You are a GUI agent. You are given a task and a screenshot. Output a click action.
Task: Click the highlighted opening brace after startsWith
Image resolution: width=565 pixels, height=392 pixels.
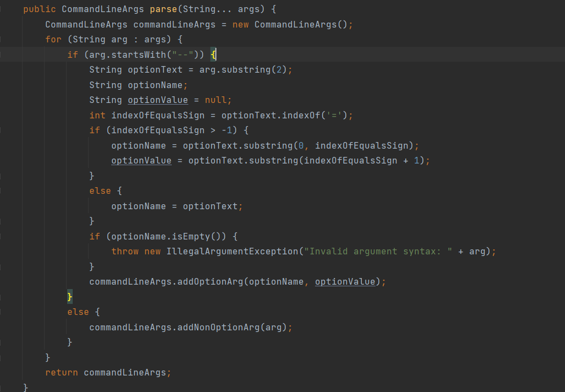(213, 55)
